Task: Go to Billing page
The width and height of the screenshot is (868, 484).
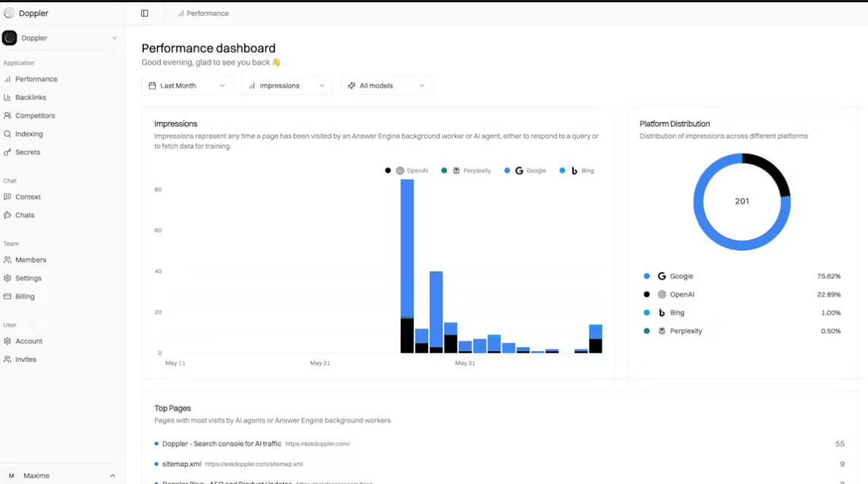Action: coord(24,297)
